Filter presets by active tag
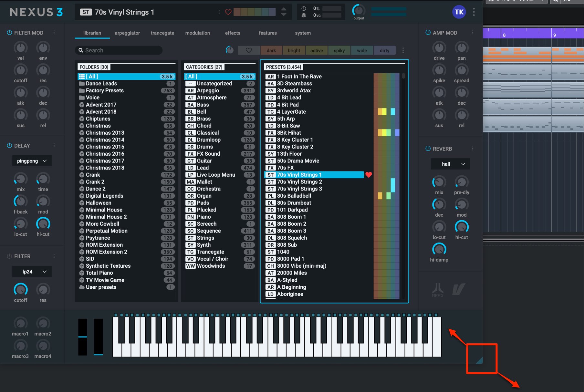This screenshot has width=584, height=392. (x=317, y=50)
